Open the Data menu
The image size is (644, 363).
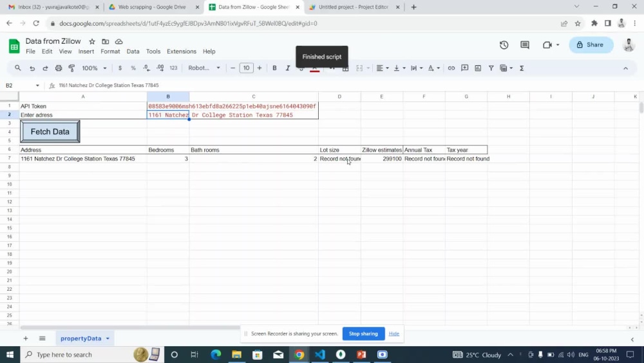pyautogui.click(x=133, y=52)
